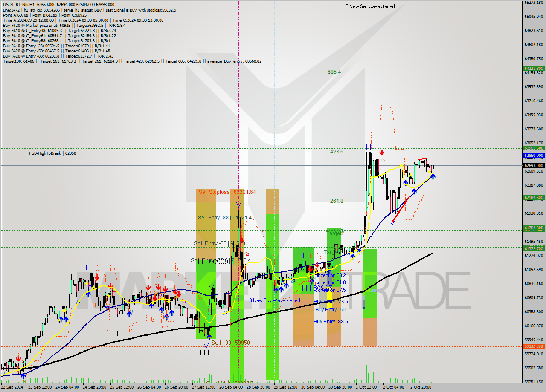Click the 'Buy %10 @ Entry -23' info line
This screenshot has width=546, height=392.
click(56, 46)
